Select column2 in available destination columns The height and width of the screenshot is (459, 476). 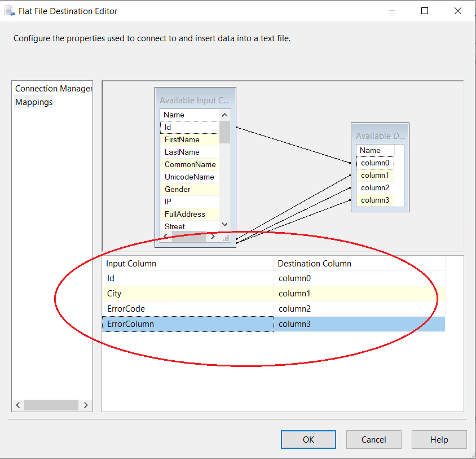(x=375, y=187)
